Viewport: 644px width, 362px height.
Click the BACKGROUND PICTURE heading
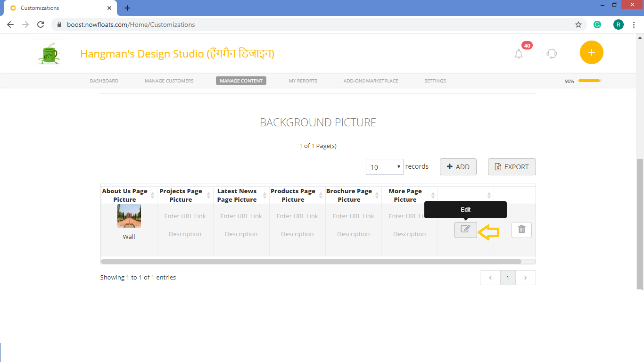point(318,123)
